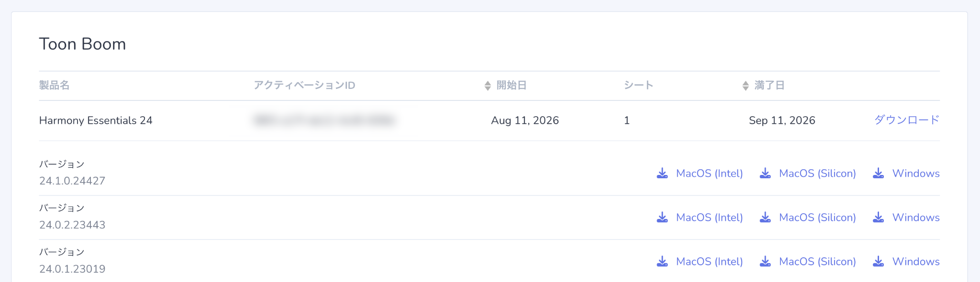
Task: Open MacOS (Intel) link for version 24.1.0.24427
Action: pyautogui.click(x=709, y=174)
